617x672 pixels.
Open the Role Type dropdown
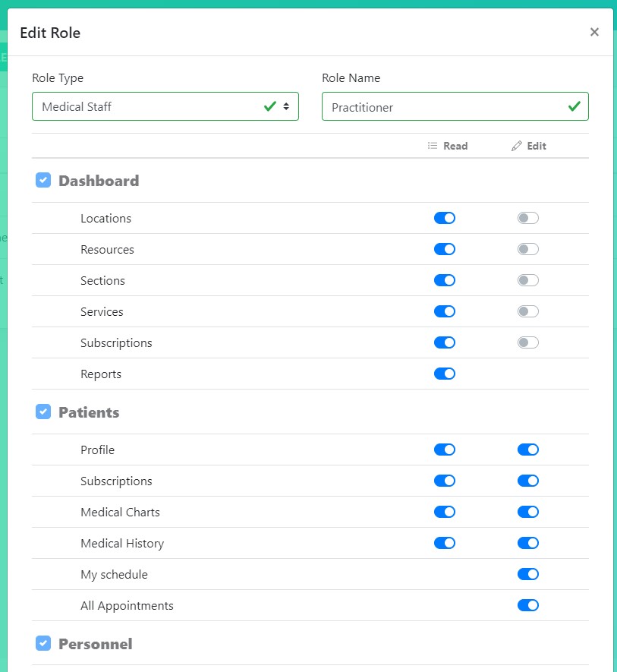click(165, 106)
